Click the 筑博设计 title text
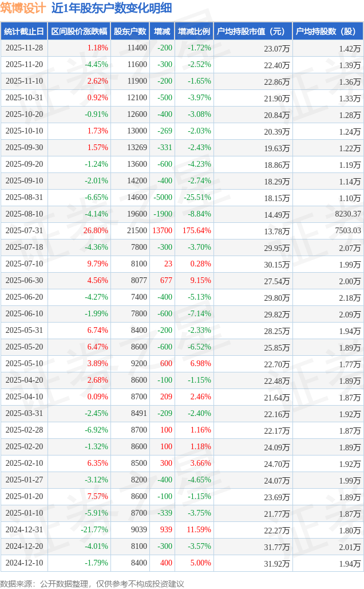The image size is (364, 589). (23, 9)
